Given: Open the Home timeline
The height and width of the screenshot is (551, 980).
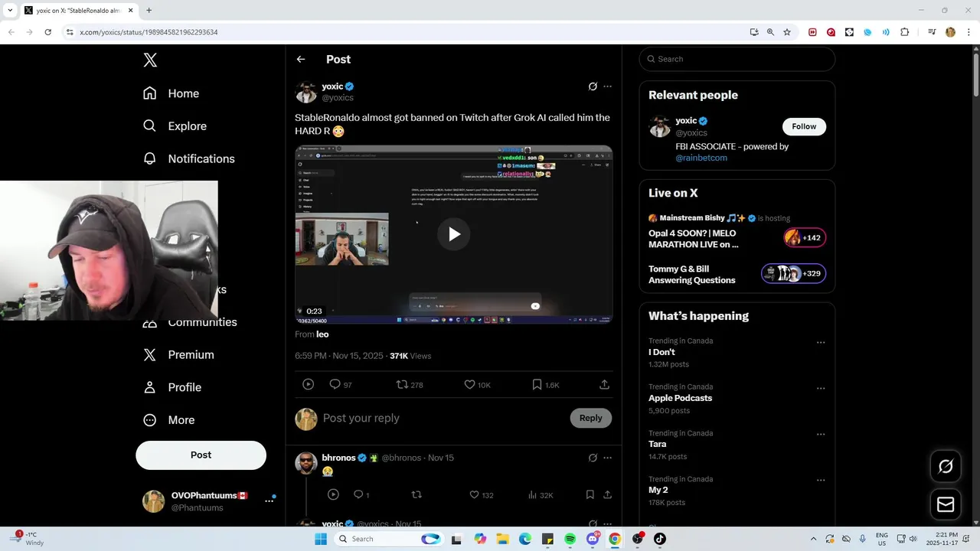Looking at the screenshot, I should click(x=171, y=93).
